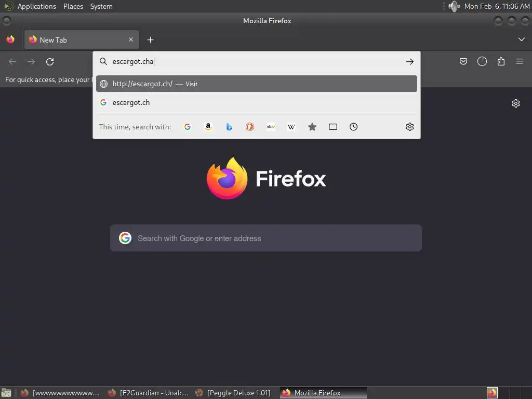Viewport: 532px width, 399px height.
Task: Open Extensions puzzle icon
Action: [501, 61]
